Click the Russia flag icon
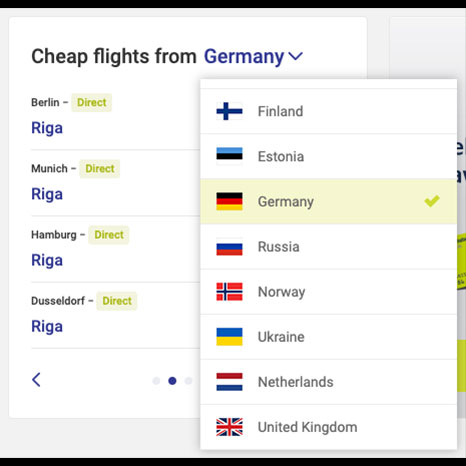466x466 pixels. [x=229, y=247]
